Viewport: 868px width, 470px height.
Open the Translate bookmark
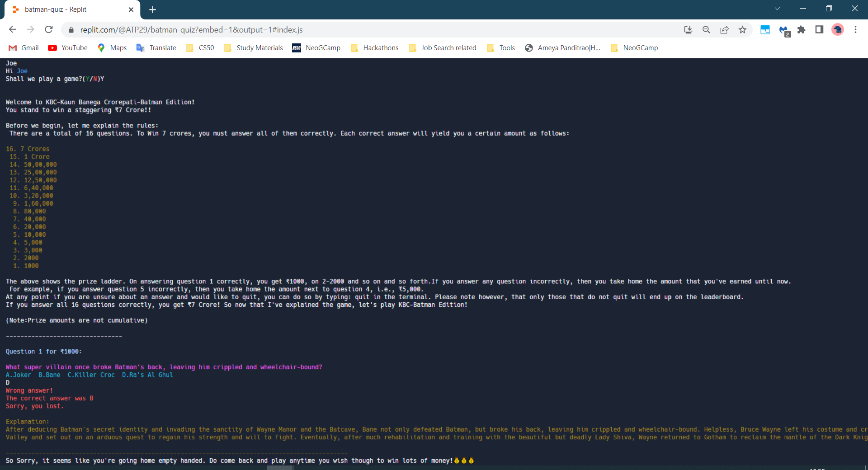(x=156, y=48)
